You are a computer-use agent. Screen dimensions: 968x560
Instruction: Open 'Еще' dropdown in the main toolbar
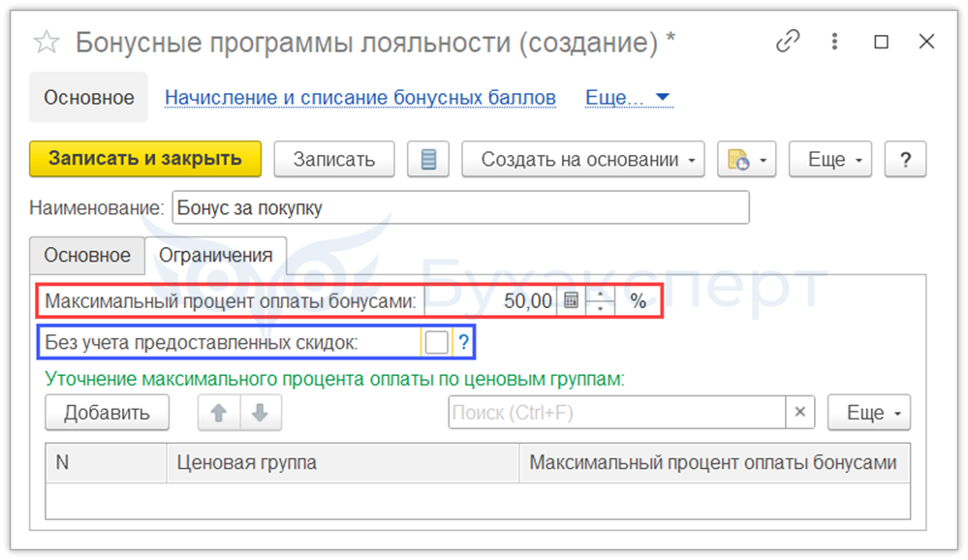tap(830, 160)
